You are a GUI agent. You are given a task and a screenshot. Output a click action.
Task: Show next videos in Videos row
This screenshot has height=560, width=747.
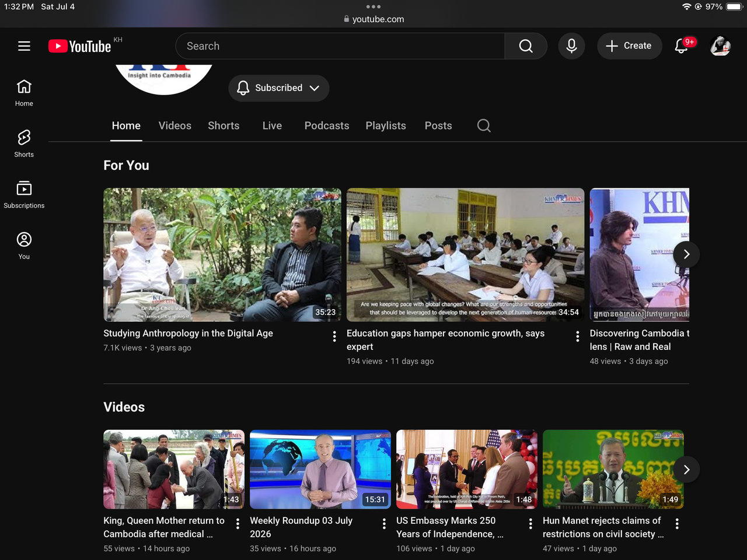coord(686,470)
